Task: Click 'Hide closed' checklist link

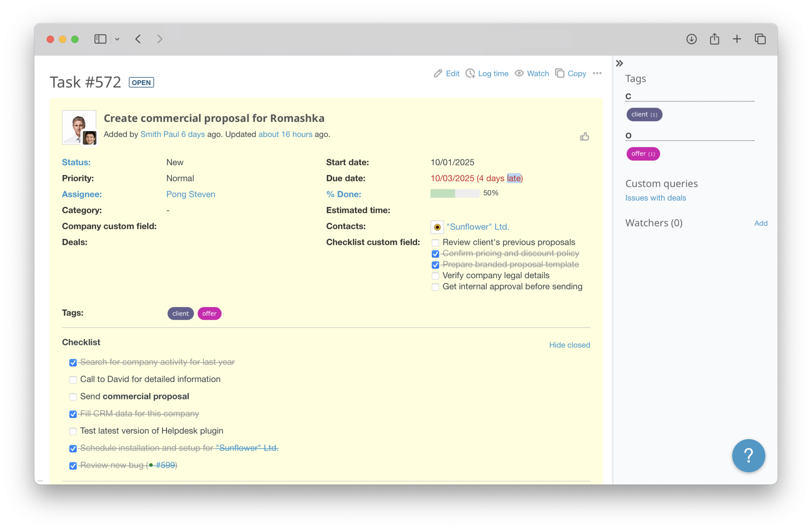Action: [x=569, y=345]
